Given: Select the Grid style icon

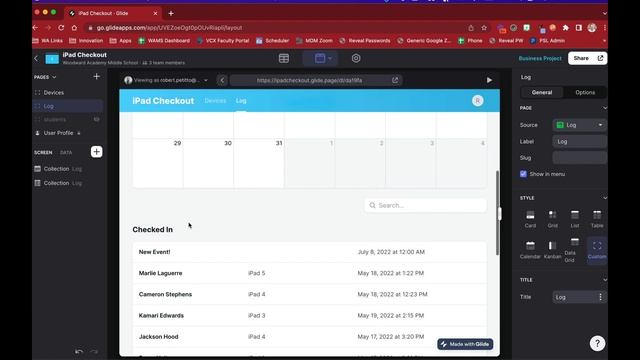Looking at the screenshot, I should 552,219.
